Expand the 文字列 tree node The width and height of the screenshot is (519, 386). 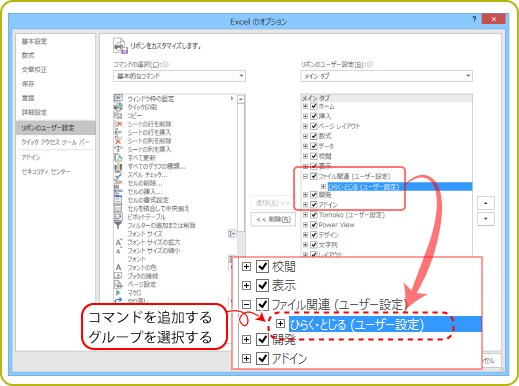tap(305, 245)
